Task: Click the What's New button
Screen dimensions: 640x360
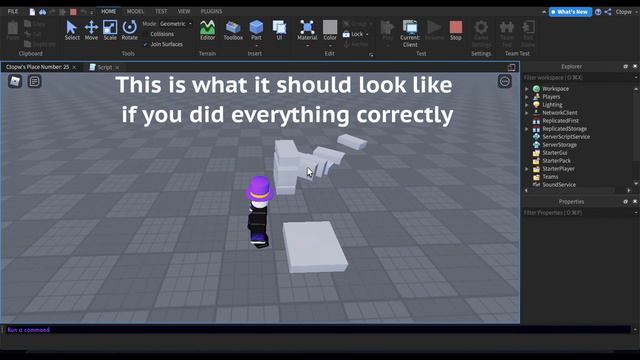Action: 570,12
